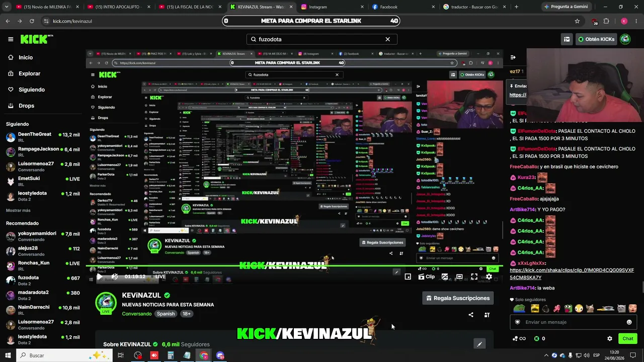Open the Chrome extensions puzzle icon
The height and width of the screenshot is (362, 644).
click(606, 21)
